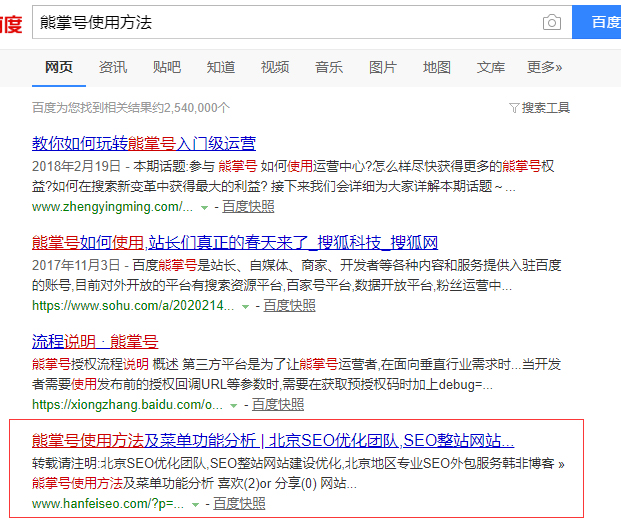Open the 地图 tab
The width and height of the screenshot is (621, 522).
pos(436,67)
